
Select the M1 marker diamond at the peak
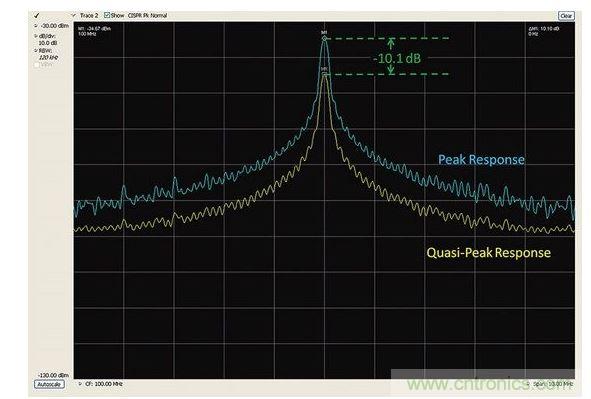[324, 38]
